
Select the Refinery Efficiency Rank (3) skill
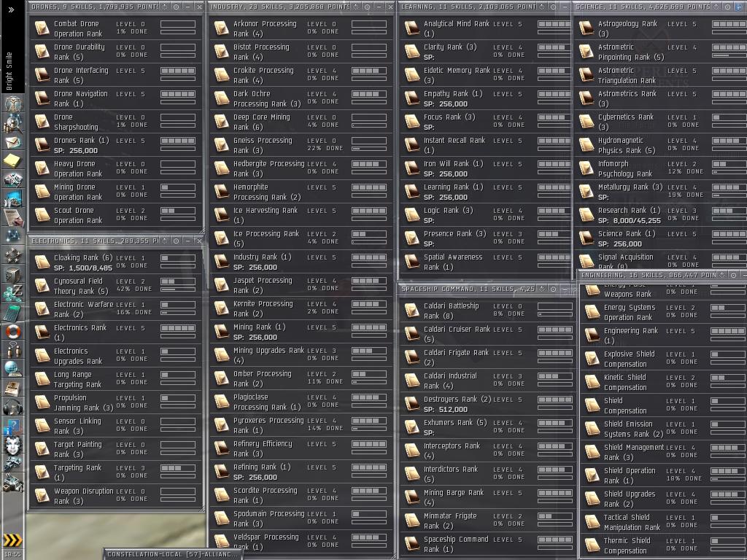point(301,448)
